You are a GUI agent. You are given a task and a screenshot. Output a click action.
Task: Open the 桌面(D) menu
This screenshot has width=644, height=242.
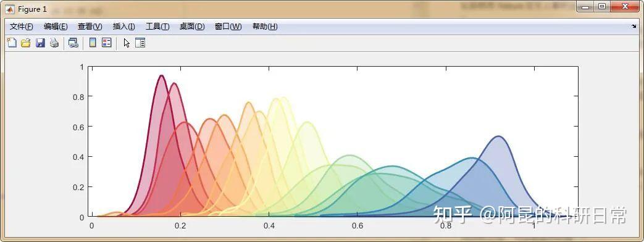pyautogui.click(x=192, y=27)
